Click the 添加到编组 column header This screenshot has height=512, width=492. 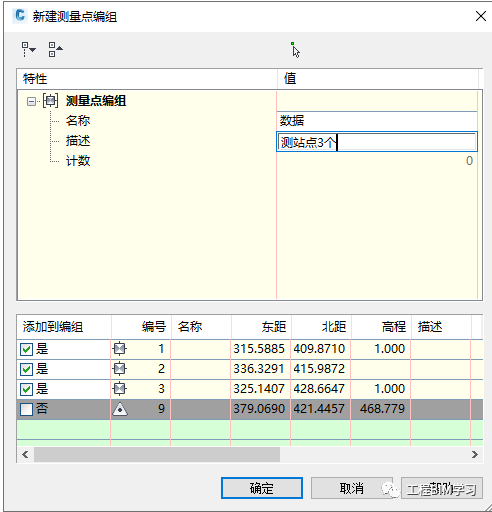64,327
